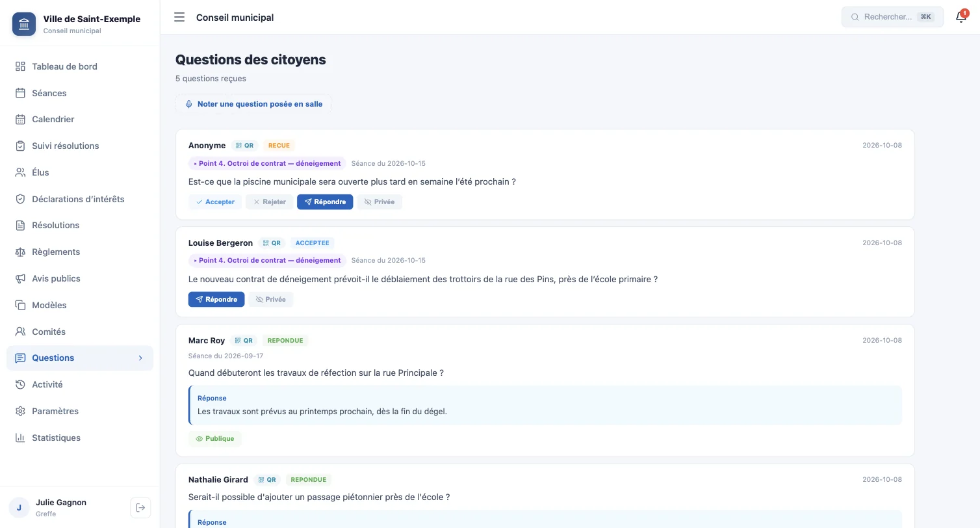Click the Paramètres gear icon

[x=20, y=411]
